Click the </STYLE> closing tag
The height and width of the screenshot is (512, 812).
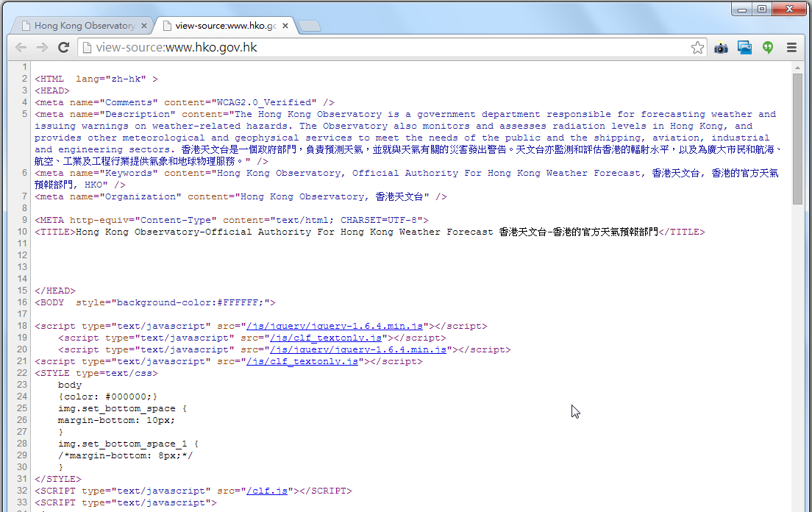[x=58, y=480]
